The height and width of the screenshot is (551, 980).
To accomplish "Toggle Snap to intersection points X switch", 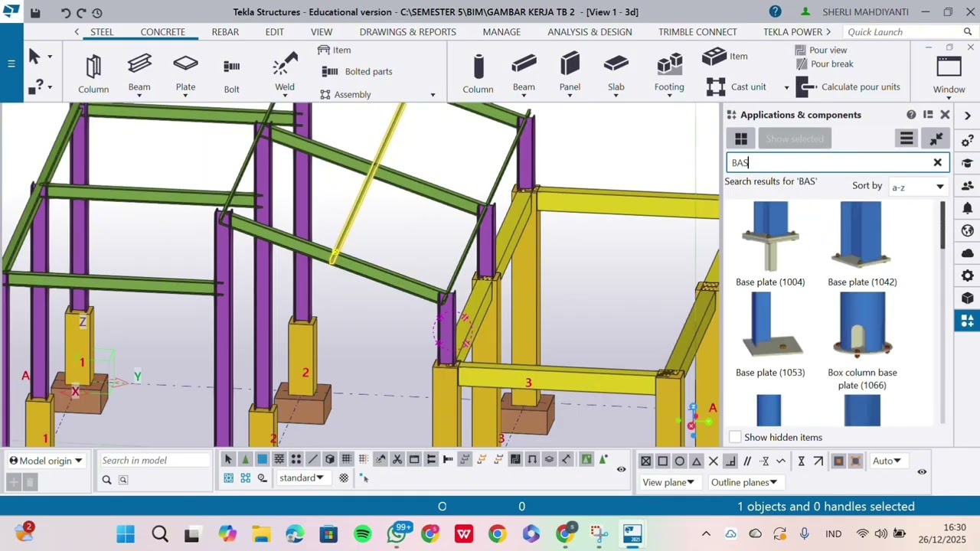I will [x=714, y=461].
